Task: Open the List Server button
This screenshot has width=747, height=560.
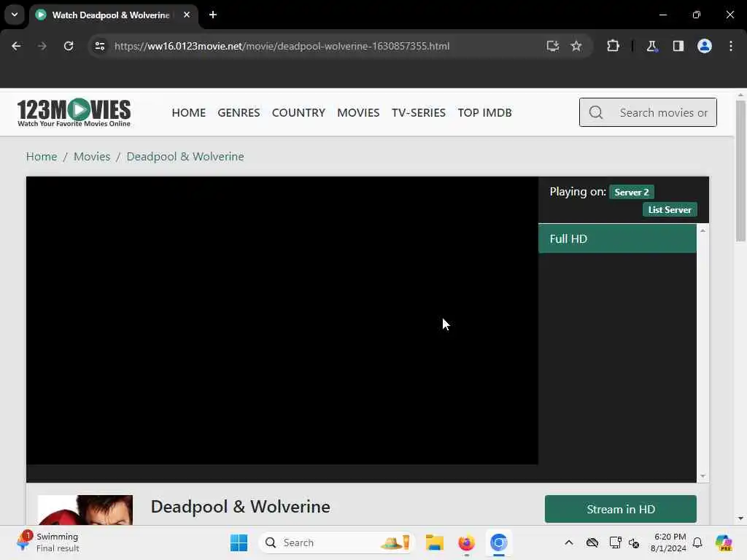Action: [x=670, y=209]
